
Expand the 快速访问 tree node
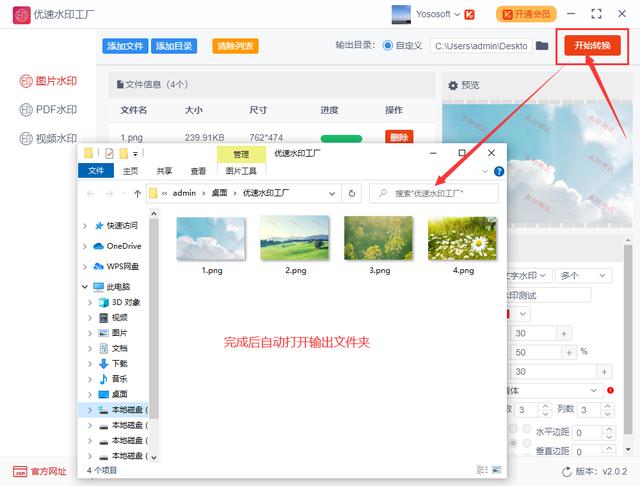point(85,226)
